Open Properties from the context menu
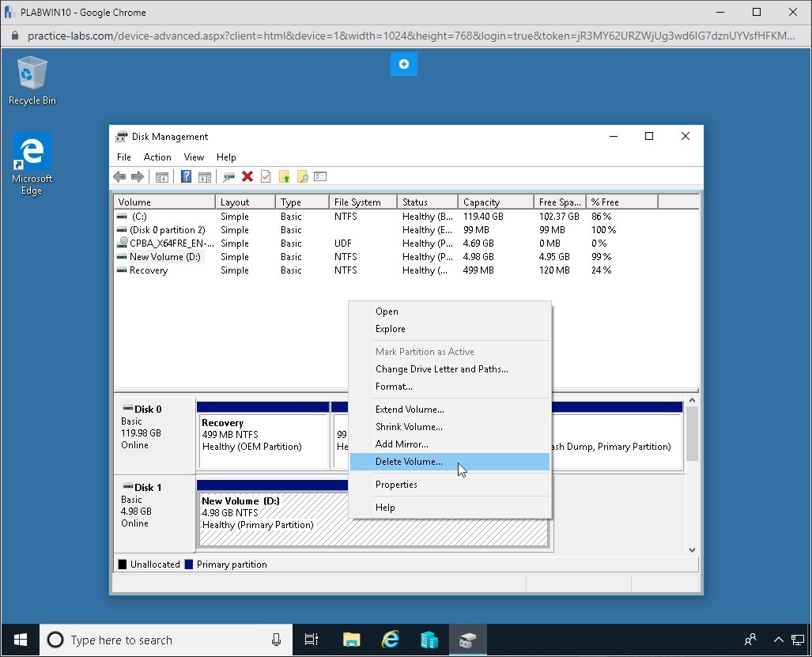 point(450,485)
